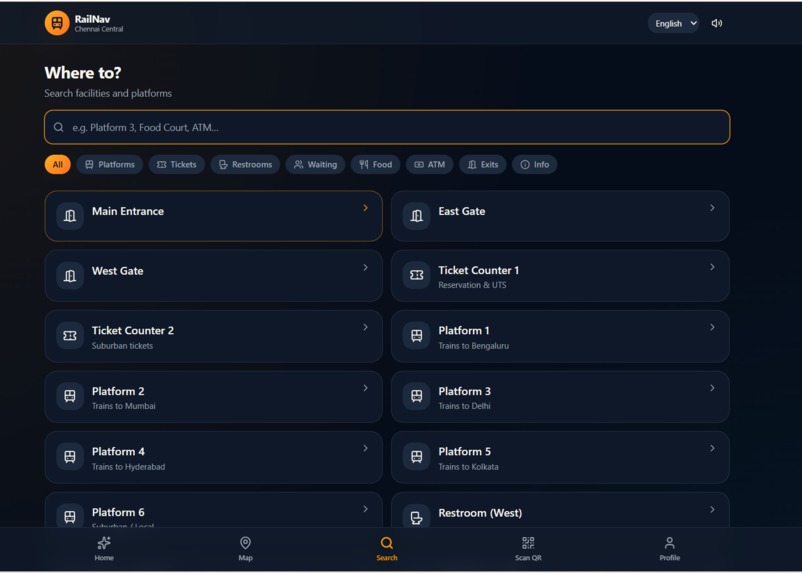Filter by Platforms chip
Screen dimensions: 802x573
point(109,164)
